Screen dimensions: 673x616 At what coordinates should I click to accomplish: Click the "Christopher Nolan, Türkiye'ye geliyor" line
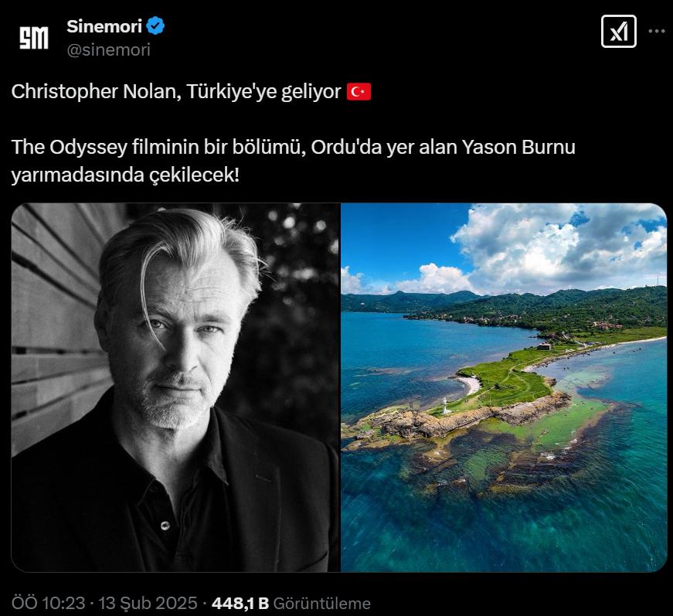click(x=176, y=91)
